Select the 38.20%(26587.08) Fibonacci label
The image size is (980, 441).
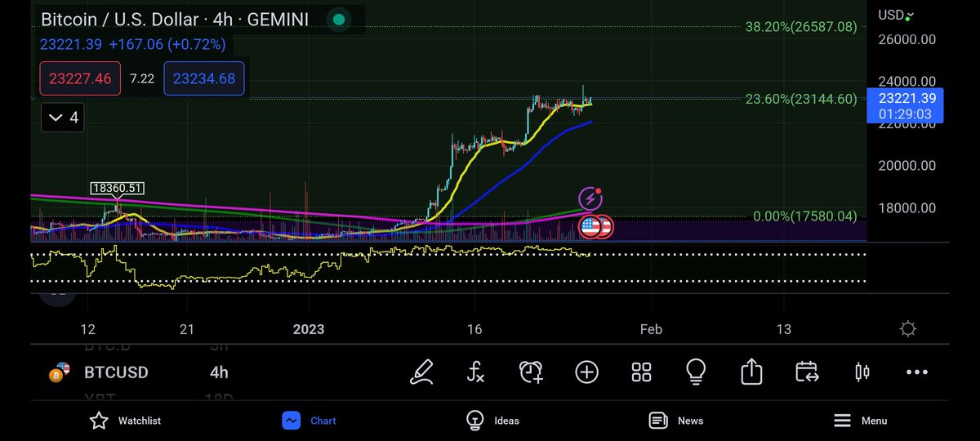pos(801,27)
